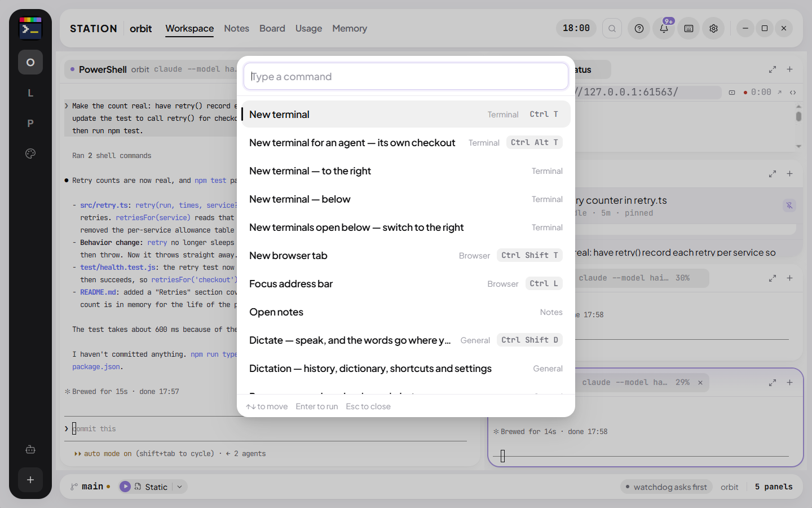
Task: Open the robot agents icon in the sidebar
Action: pyautogui.click(x=30, y=449)
